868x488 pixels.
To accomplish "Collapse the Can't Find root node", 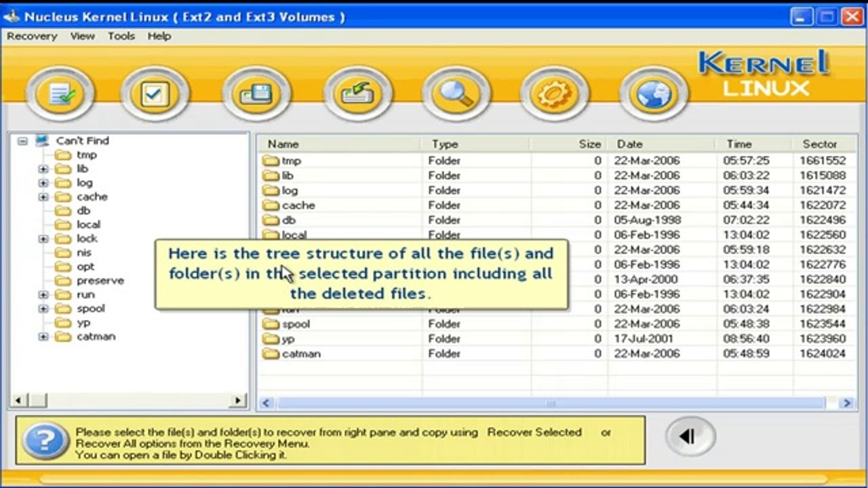I will 22,141.
